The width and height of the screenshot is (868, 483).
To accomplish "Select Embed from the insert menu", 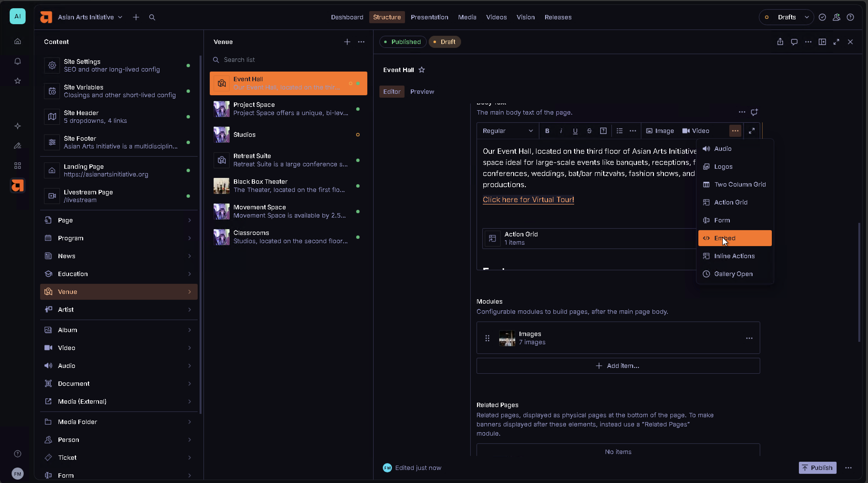I will 735,238.
